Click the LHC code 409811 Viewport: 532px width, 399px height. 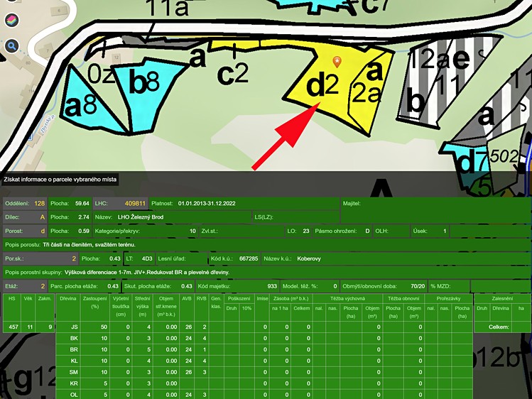[x=135, y=203]
